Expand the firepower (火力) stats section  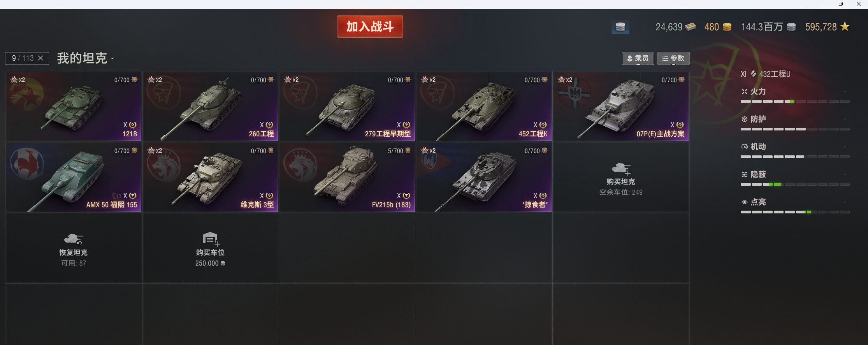click(x=845, y=92)
